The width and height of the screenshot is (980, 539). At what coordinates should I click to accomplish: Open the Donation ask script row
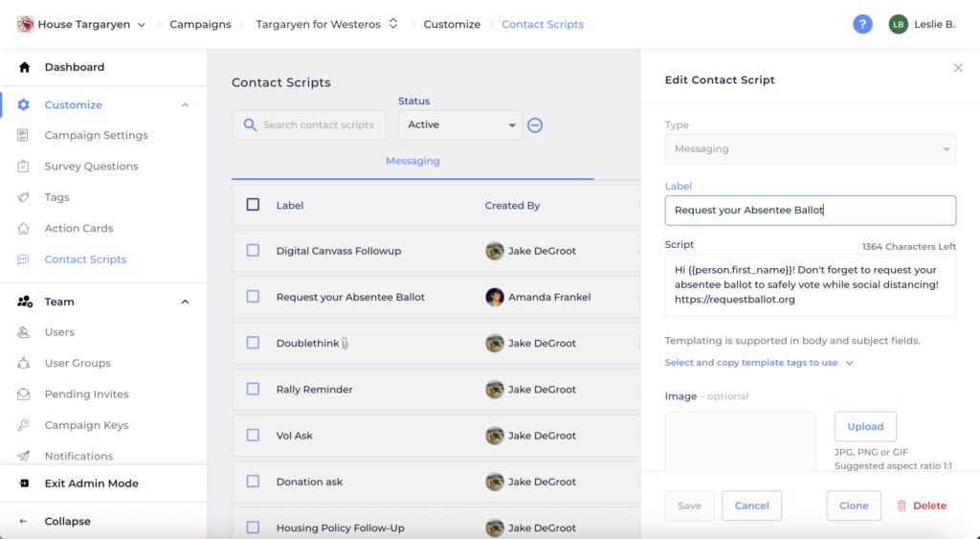point(435,482)
